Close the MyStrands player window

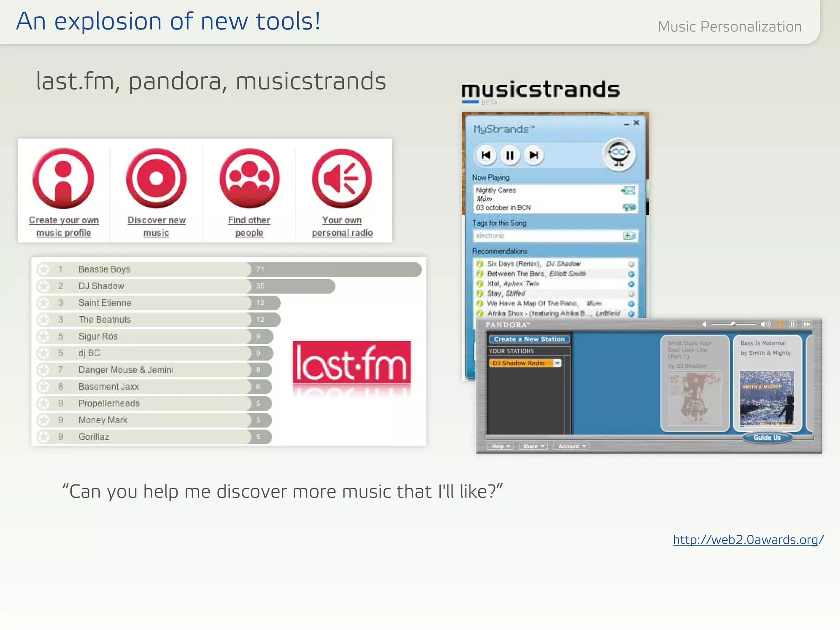click(636, 123)
